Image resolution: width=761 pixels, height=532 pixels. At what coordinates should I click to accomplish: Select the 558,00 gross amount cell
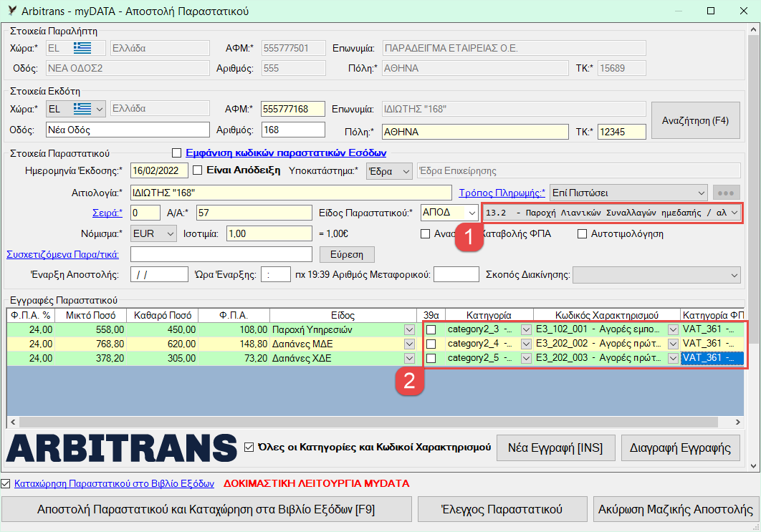tap(90, 330)
